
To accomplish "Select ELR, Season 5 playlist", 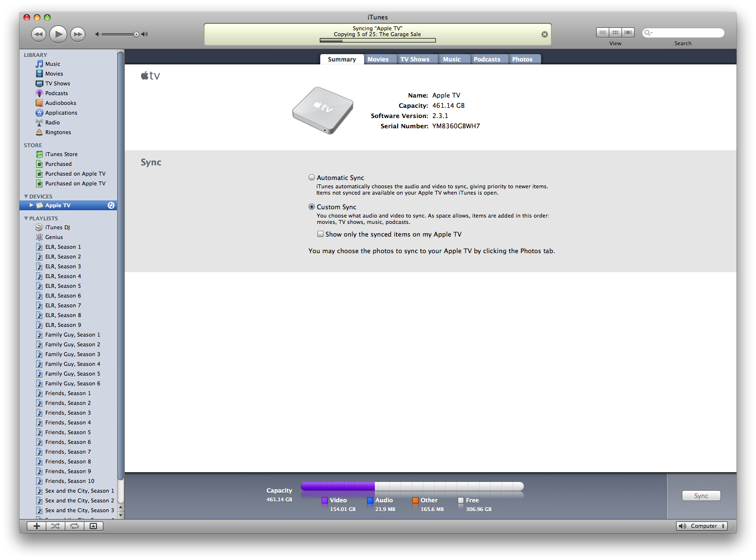I will pos(68,286).
